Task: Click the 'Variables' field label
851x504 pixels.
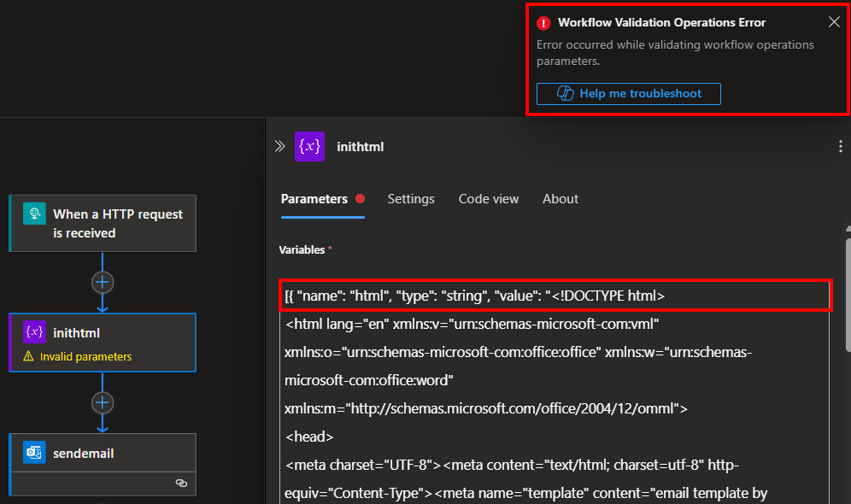Action: point(302,249)
